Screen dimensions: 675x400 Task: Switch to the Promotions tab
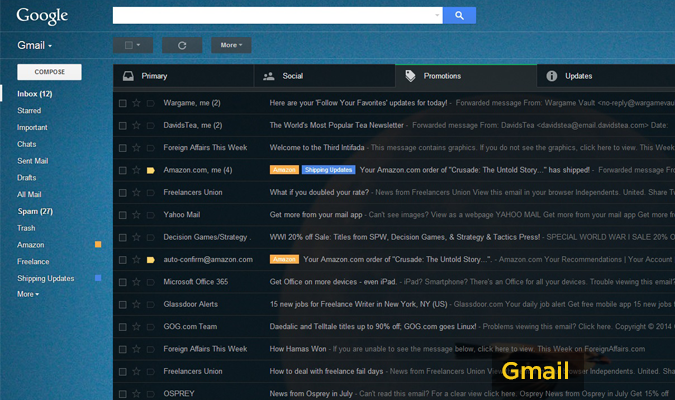pyautogui.click(x=466, y=76)
